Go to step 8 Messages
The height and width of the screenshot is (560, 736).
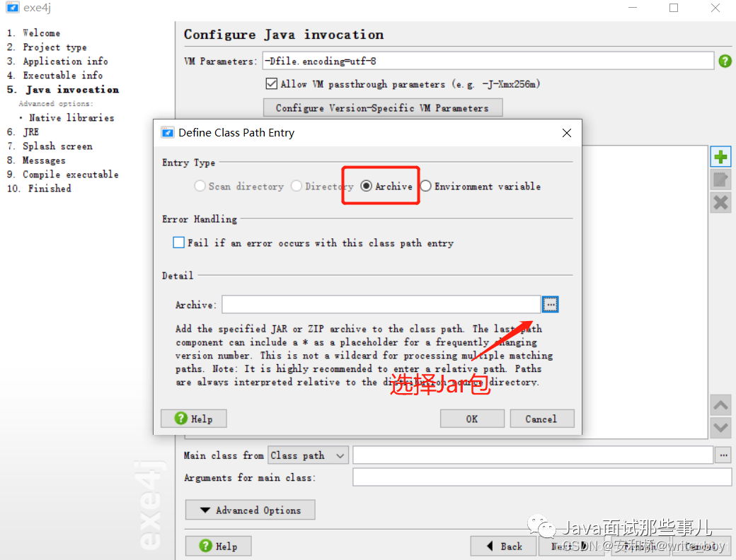(x=36, y=160)
